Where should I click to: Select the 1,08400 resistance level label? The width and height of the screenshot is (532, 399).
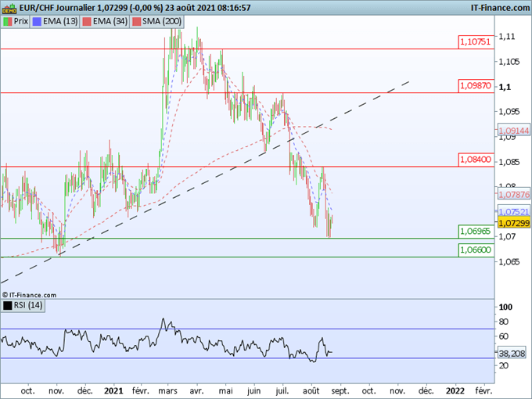pyautogui.click(x=476, y=160)
